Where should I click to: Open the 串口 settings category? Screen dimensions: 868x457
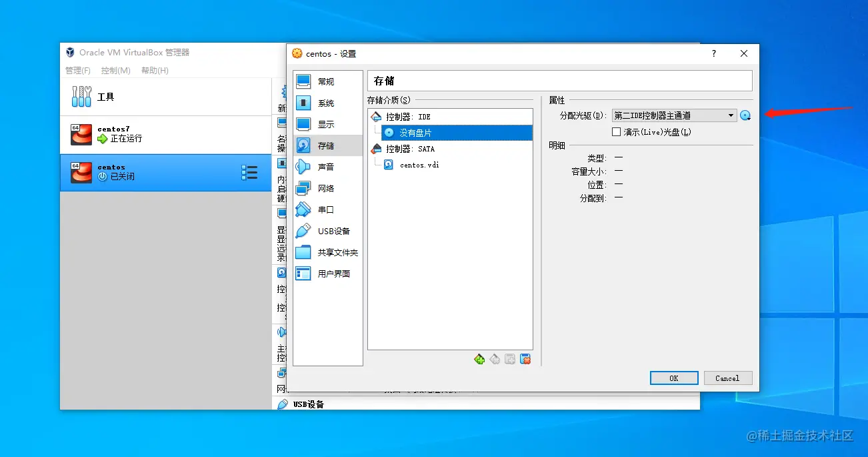click(x=327, y=209)
